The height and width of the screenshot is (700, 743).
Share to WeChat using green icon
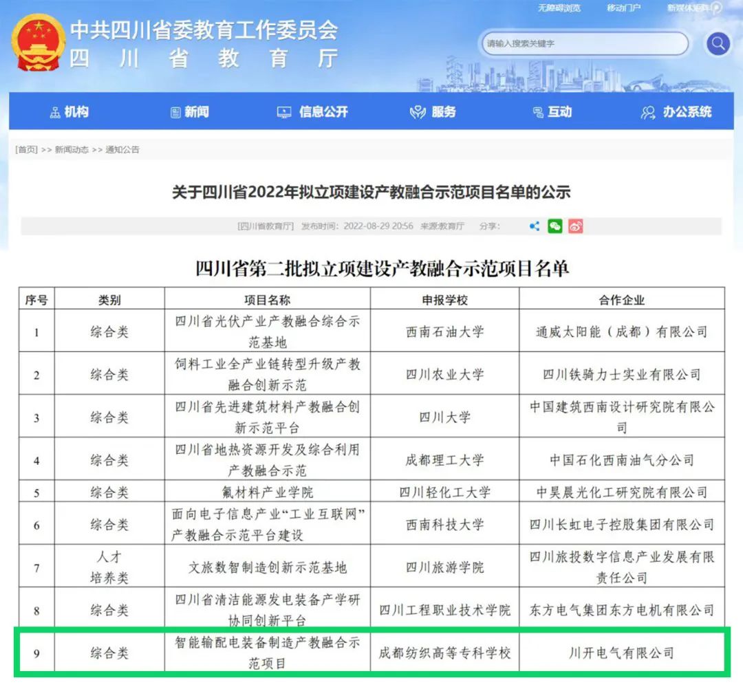(555, 226)
